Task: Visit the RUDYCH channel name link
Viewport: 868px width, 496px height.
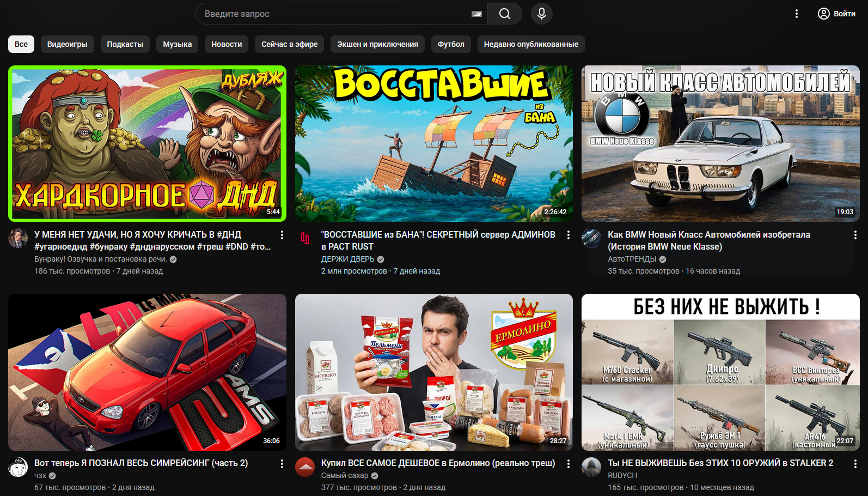Action: pos(622,475)
